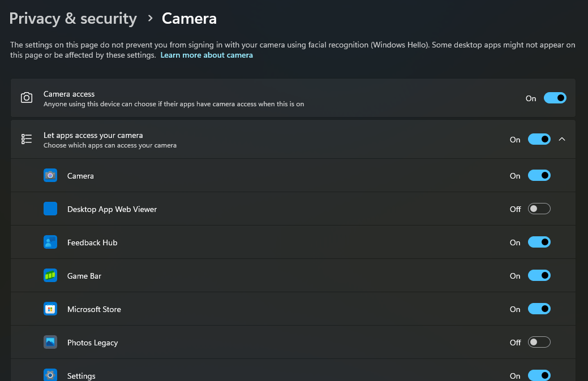Click the Photos Legacy icon
The image size is (588, 381).
[50, 342]
